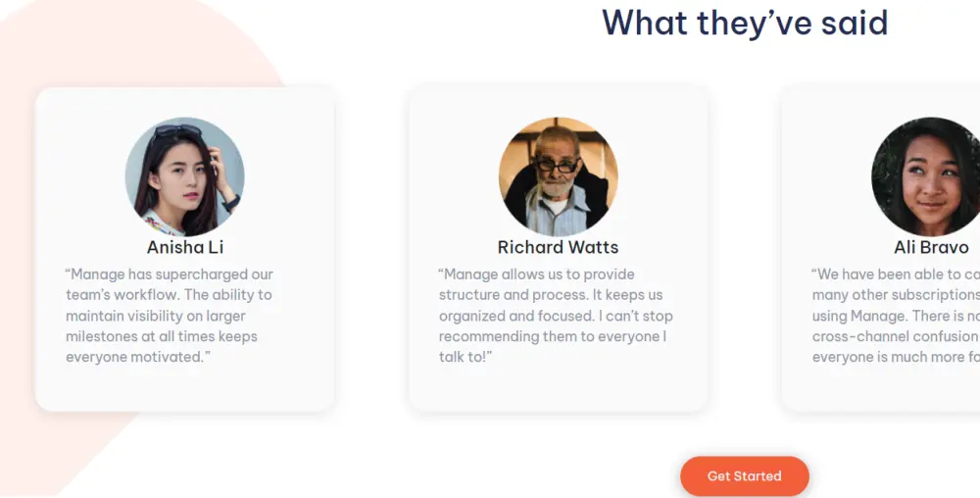Click "structure and process. It keeps us" line
Viewport: 980px width, 498px height.
[551, 295]
